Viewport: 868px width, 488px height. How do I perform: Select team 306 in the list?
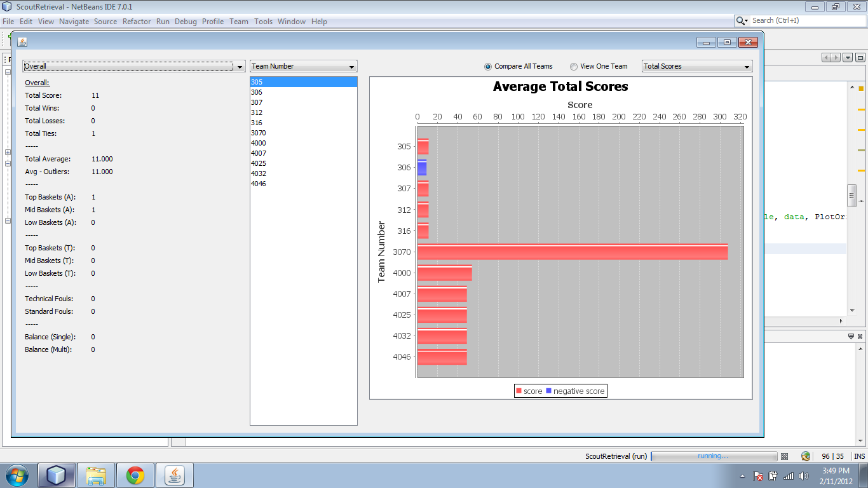(304, 92)
